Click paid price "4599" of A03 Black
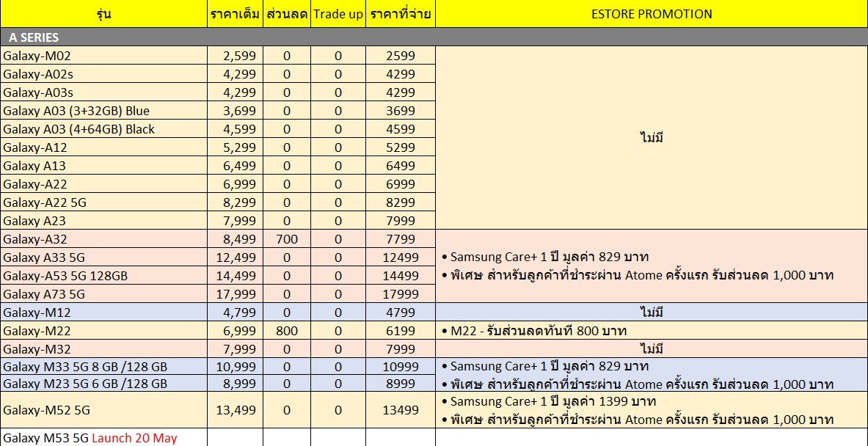 (x=400, y=129)
